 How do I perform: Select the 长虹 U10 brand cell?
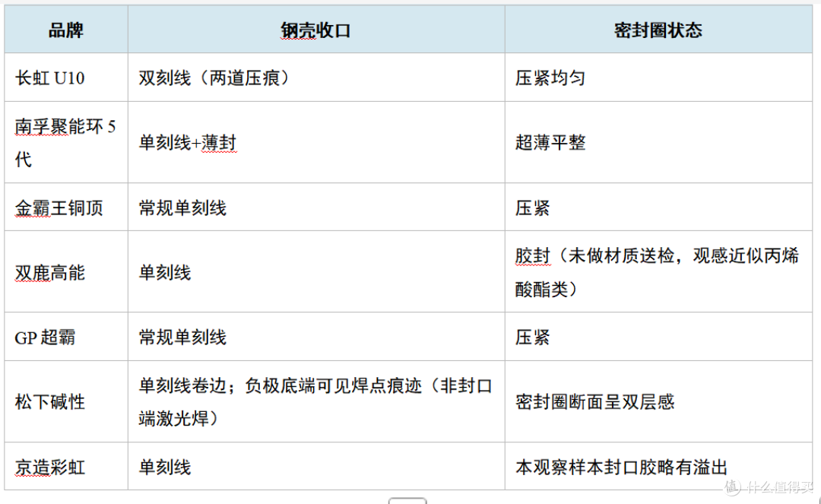[66, 78]
